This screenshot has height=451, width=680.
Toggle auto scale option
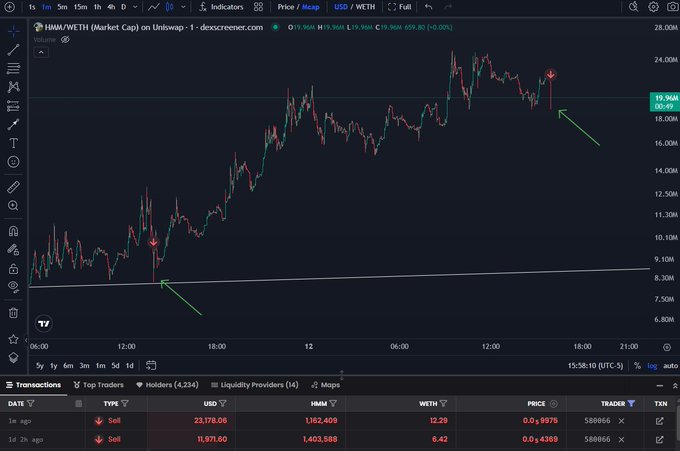pyautogui.click(x=670, y=366)
